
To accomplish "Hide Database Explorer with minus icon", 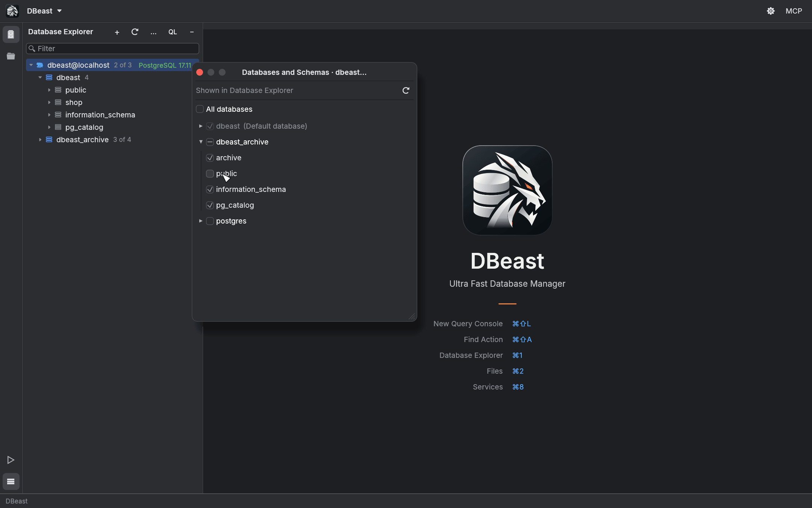I will [x=192, y=32].
